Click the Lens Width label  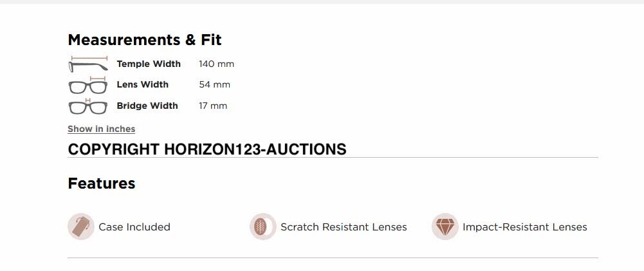coord(142,84)
